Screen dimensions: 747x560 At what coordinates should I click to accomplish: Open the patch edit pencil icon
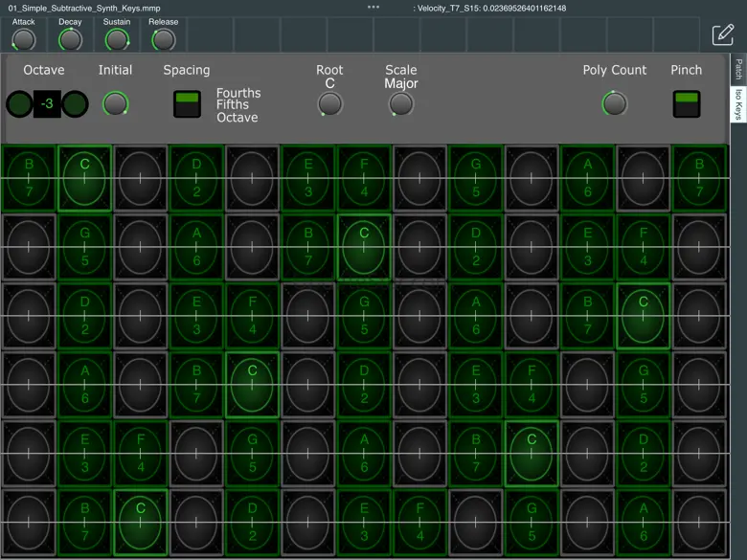[722, 34]
